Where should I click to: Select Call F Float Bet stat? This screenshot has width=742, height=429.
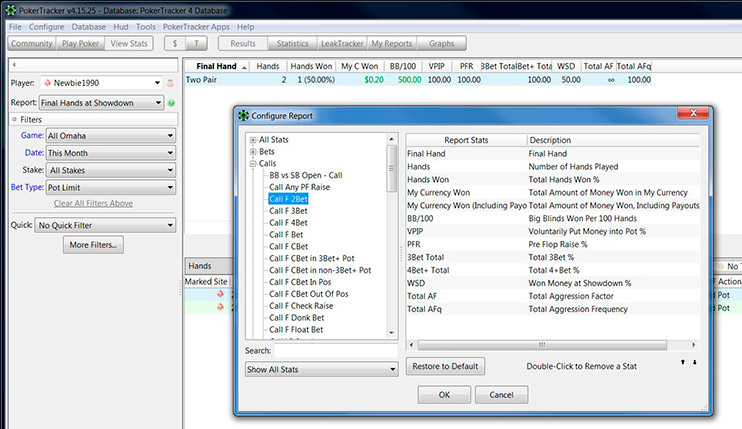296,329
